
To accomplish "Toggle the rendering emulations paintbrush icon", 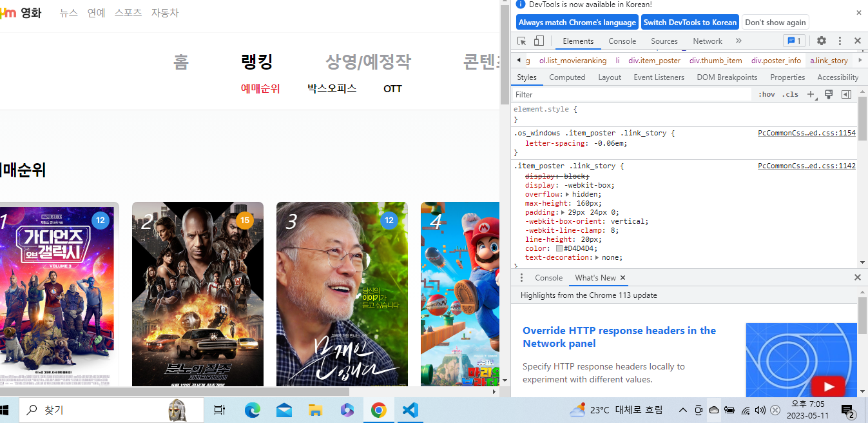I will (829, 94).
